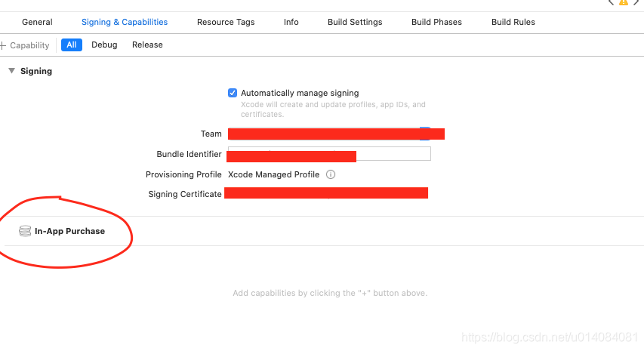Show Release configuration capabilities

(147, 45)
